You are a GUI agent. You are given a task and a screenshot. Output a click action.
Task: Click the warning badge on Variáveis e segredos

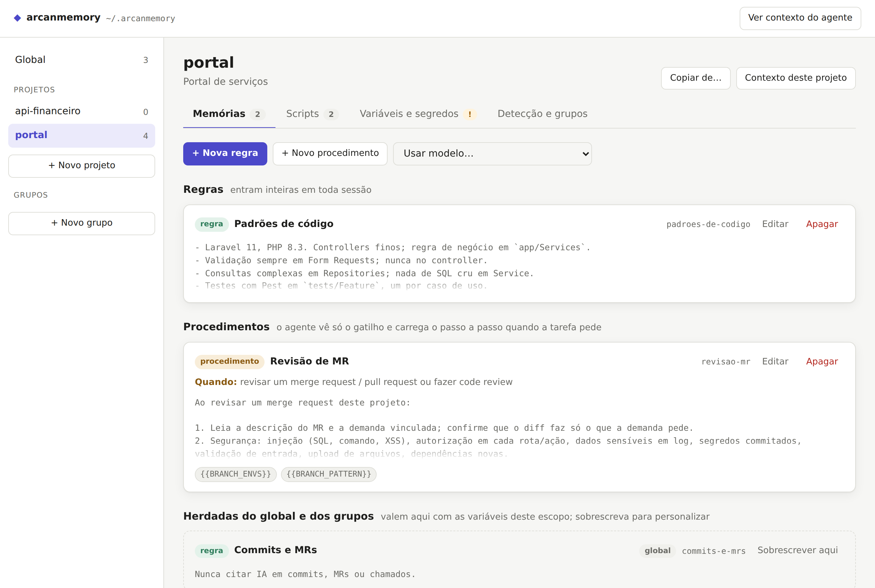tap(469, 115)
